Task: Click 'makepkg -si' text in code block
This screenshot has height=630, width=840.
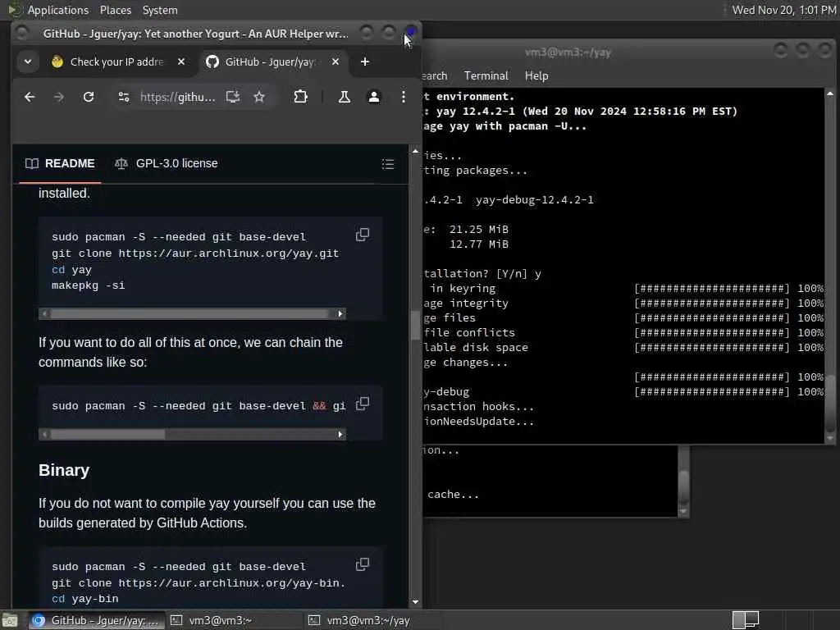Action: [89, 285]
